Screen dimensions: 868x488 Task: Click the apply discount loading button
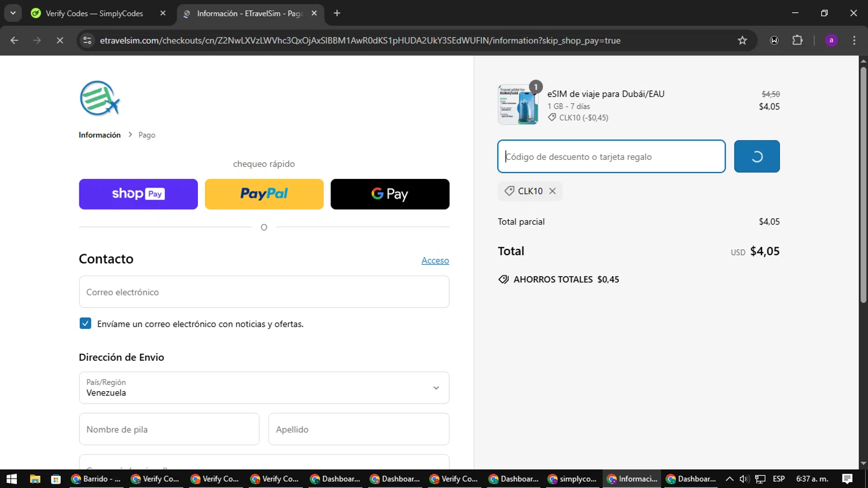click(757, 156)
